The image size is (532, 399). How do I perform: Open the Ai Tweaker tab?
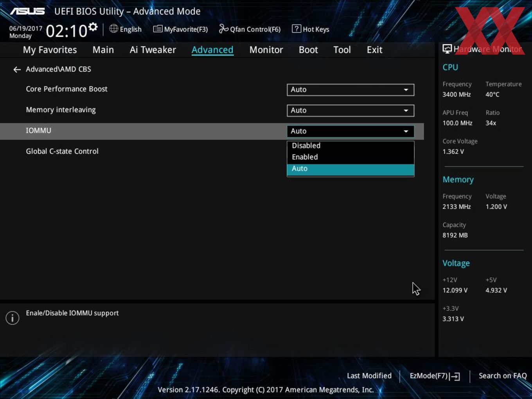pyautogui.click(x=153, y=50)
